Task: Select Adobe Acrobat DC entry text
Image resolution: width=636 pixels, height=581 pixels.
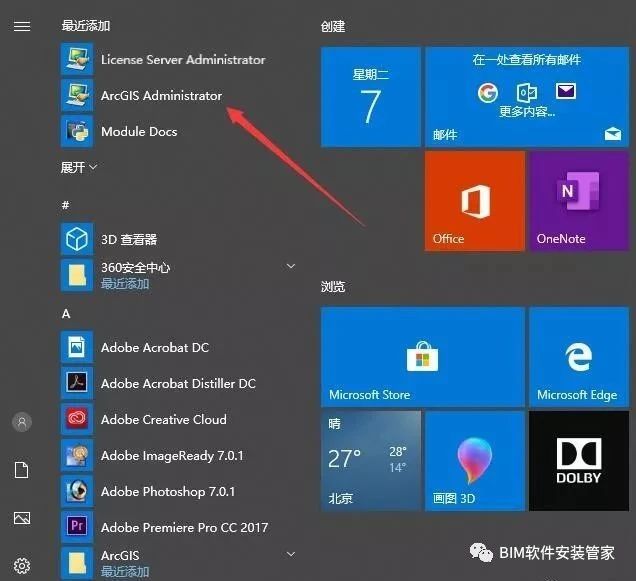Action: 155,348
